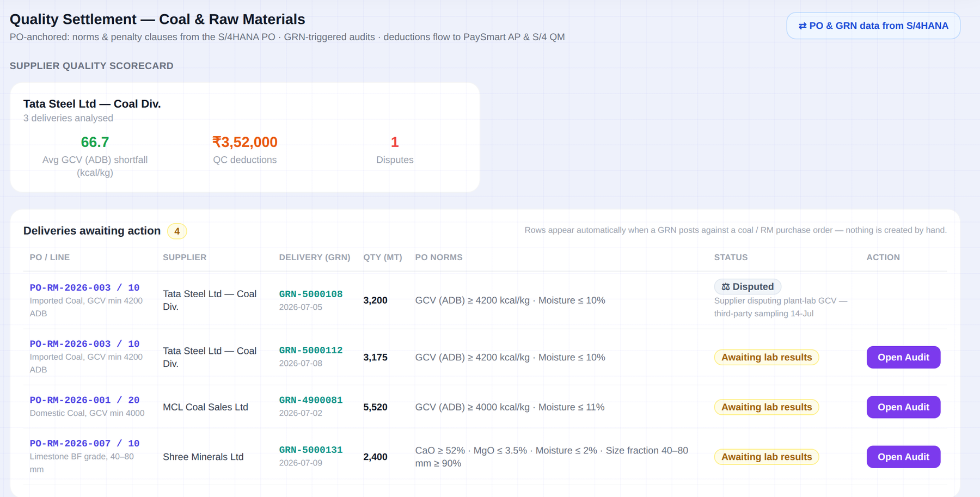
Task: Click the Disputes count of 1
Action: coord(395,142)
